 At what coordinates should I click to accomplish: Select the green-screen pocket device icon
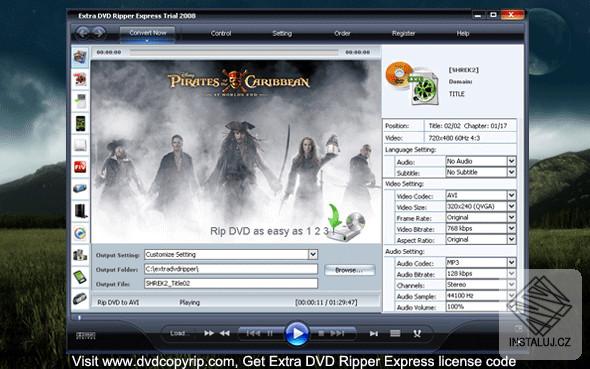pyautogui.click(x=80, y=277)
